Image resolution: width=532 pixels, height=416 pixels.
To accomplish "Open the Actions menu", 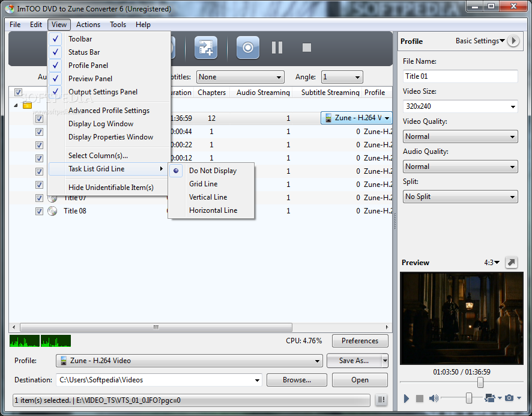I will point(88,25).
